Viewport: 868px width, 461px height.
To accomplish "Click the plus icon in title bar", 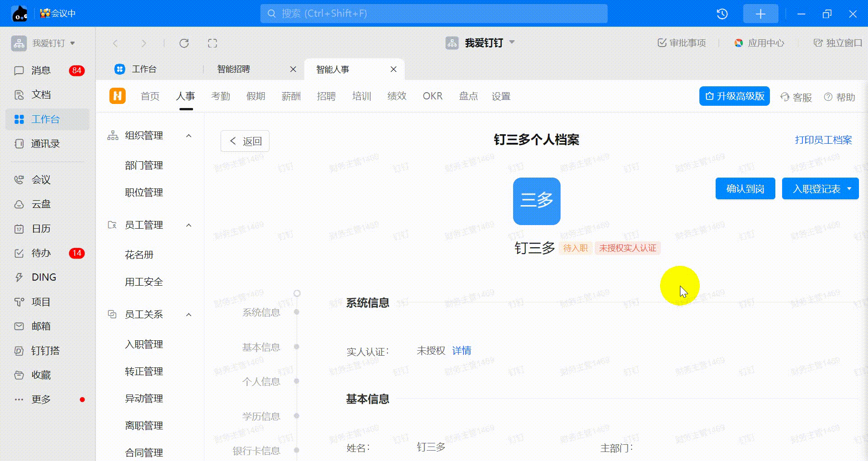I will click(760, 14).
